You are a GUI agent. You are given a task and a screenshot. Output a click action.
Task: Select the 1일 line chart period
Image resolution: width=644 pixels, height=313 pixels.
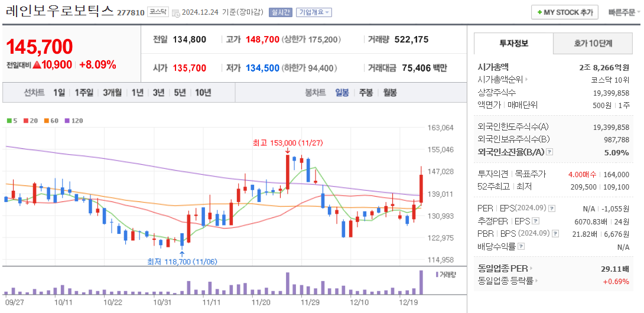click(x=58, y=92)
